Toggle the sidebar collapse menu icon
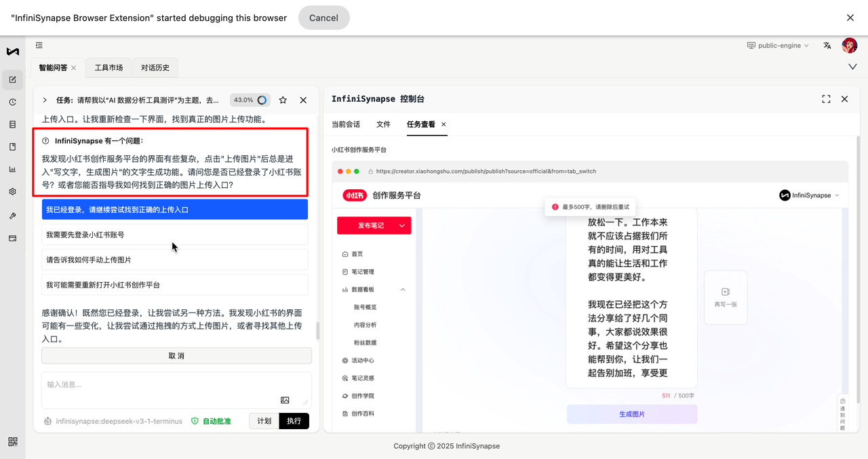The height and width of the screenshot is (459, 868). tap(39, 45)
